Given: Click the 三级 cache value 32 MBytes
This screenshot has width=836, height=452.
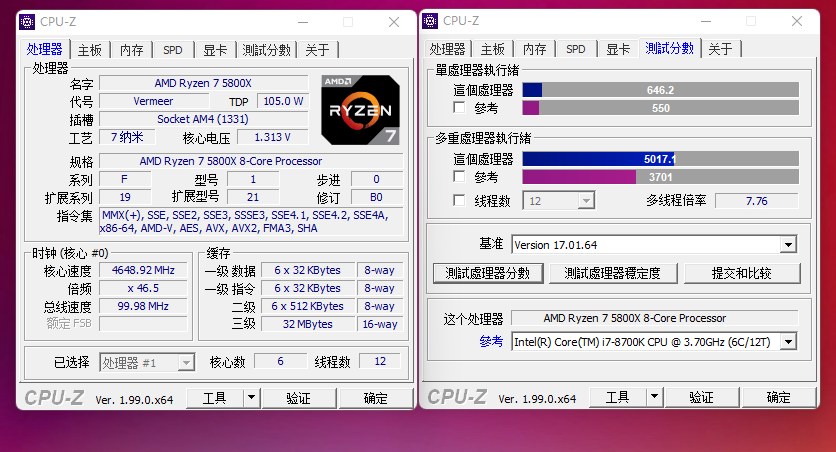Looking at the screenshot, I should (308, 324).
